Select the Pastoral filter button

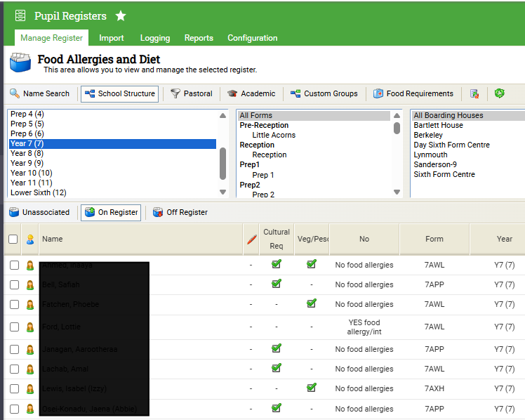click(x=192, y=93)
